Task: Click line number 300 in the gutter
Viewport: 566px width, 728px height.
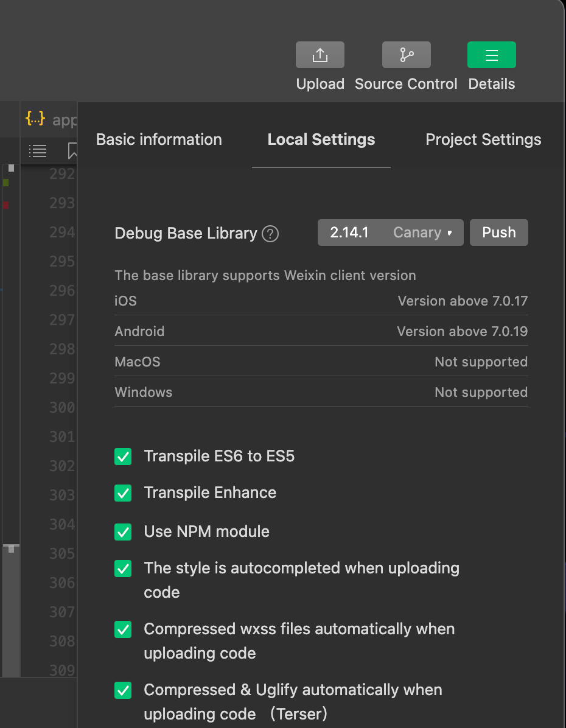Action: pos(62,407)
